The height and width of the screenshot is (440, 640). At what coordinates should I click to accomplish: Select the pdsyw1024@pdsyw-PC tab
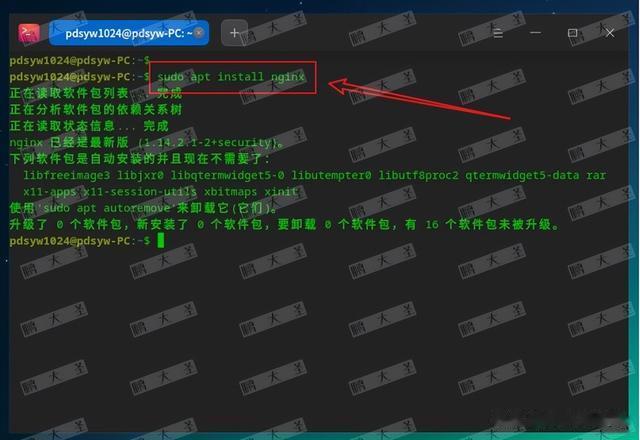point(129,33)
